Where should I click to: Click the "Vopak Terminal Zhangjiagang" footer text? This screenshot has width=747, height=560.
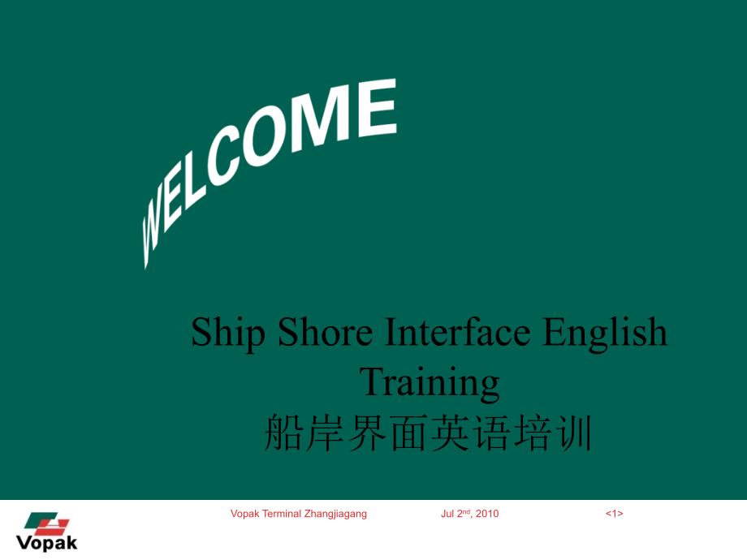click(299, 514)
